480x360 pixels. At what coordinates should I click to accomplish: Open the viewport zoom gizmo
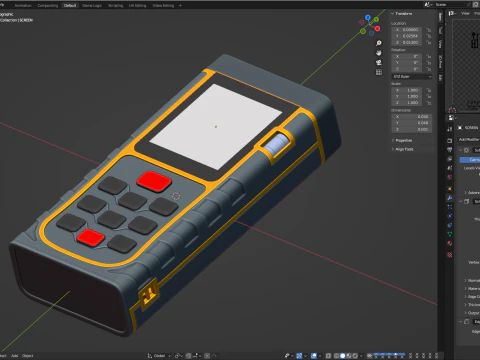tap(379, 43)
